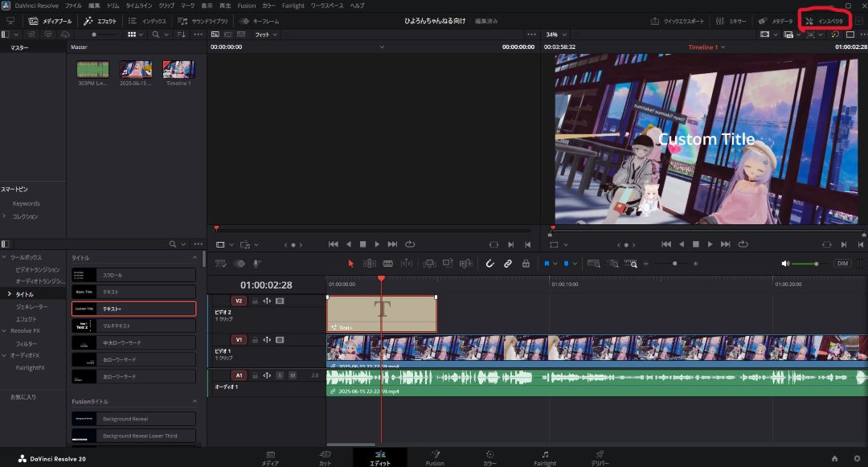
Task: Click the position lock padlock icon
Action: (526, 264)
